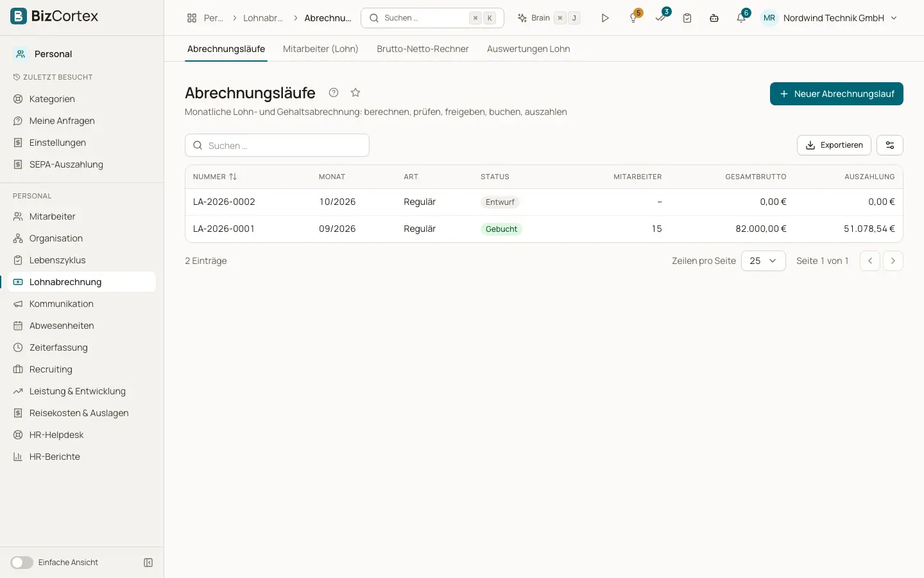The height and width of the screenshot is (578, 924).
Task: Switch to Mitarbeiter (Lohn) tab
Action: point(321,49)
